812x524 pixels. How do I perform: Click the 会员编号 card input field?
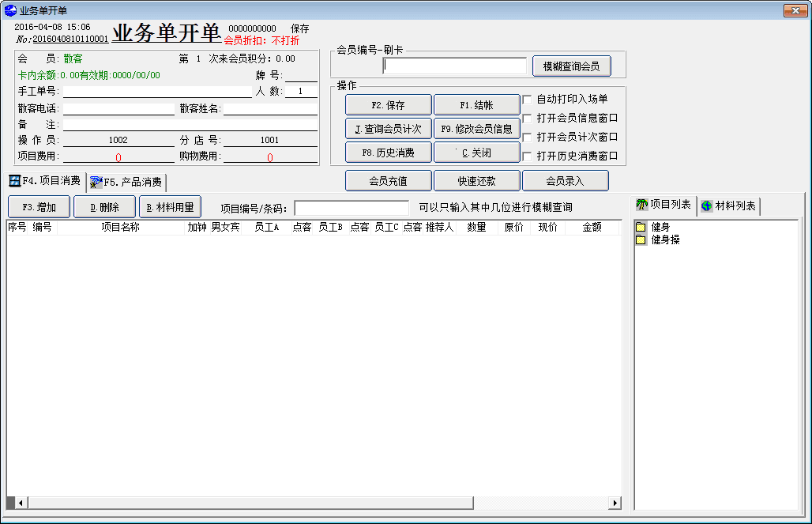click(x=455, y=66)
